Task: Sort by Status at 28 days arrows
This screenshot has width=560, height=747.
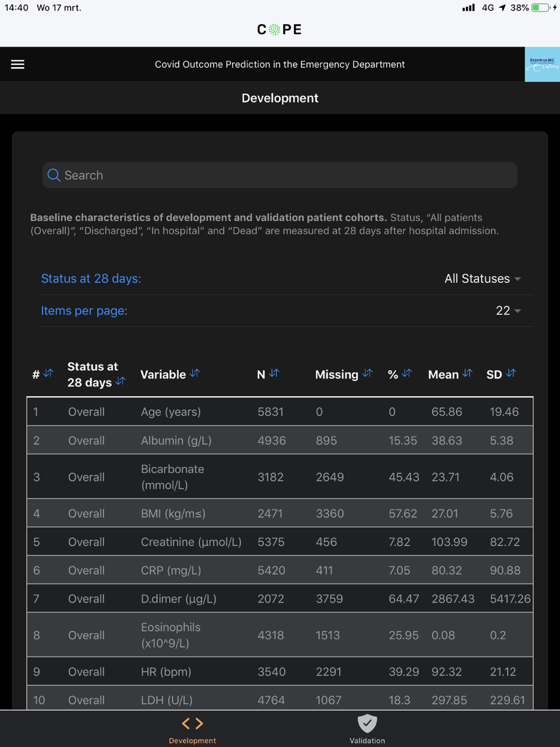Action: (x=120, y=381)
